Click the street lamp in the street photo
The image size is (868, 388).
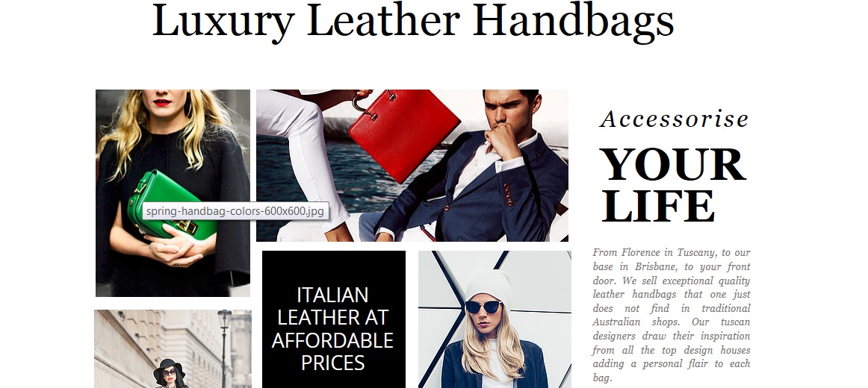pyautogui.click(x=223, y=347)
